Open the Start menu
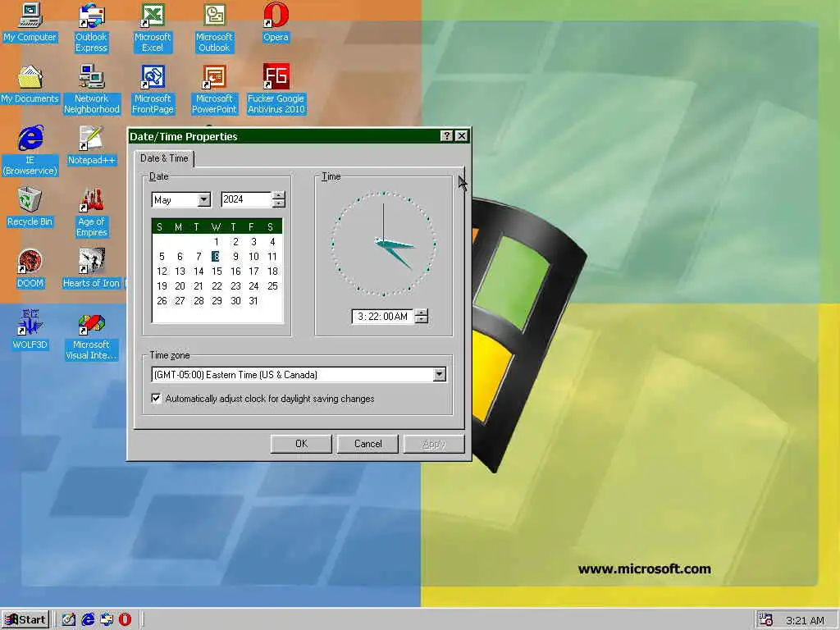This screenshot has width=840, height=630. point(25,620)
